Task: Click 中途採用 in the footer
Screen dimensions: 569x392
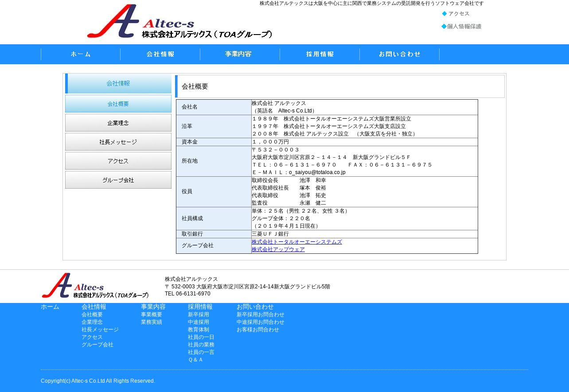Action: 199,322
